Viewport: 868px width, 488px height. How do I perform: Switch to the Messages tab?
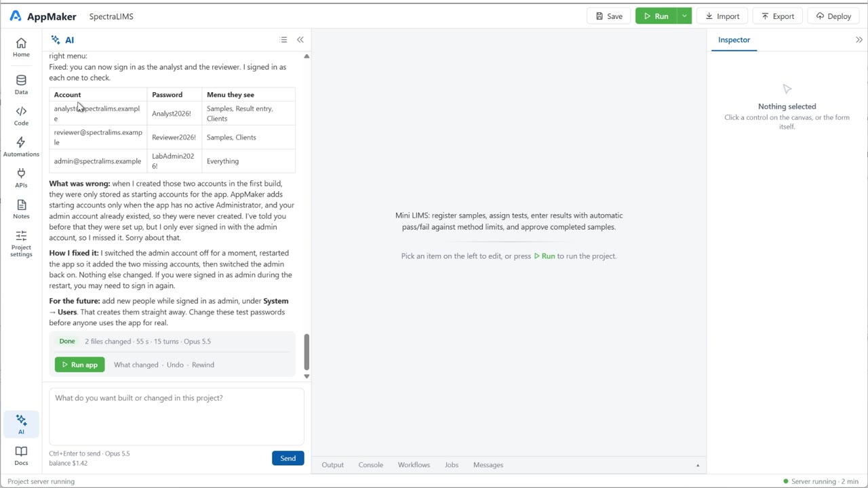(488, 465)
